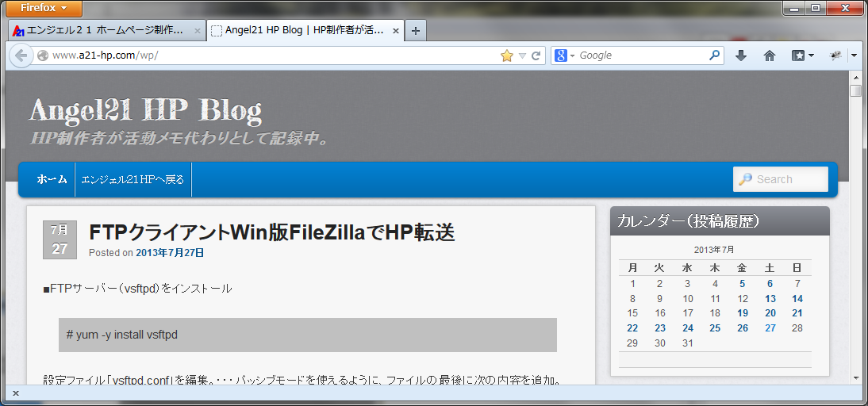Open the orange Firefox menu button
Viewport: 868px width, 406px height.
point(43,8)
